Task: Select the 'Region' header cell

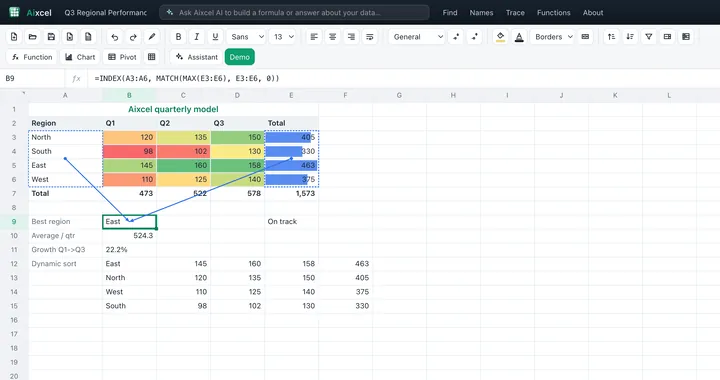Action: (x=65, y=123)
